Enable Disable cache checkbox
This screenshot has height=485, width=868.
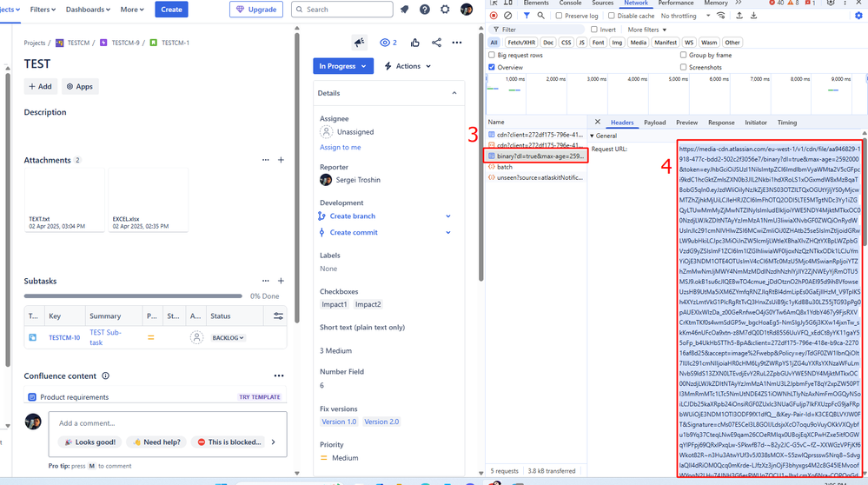611,16
